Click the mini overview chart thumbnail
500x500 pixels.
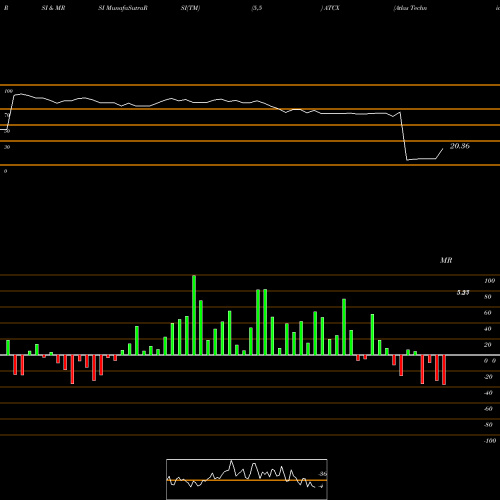247,479
